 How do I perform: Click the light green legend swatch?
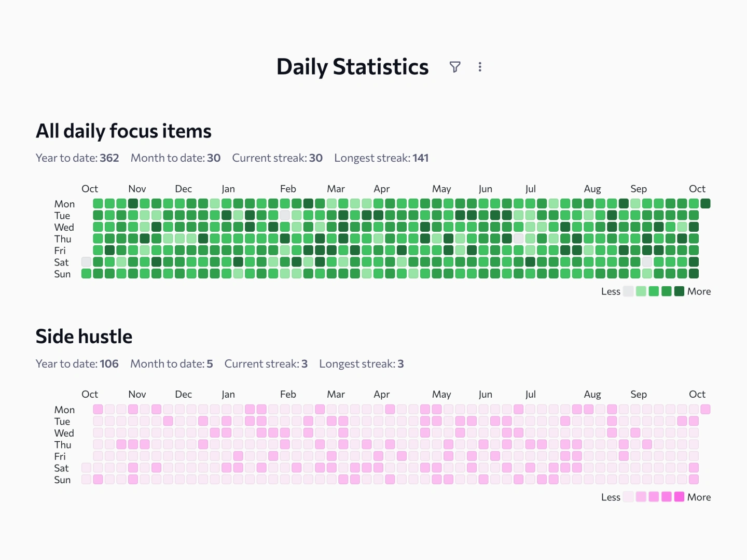point(641,291)
